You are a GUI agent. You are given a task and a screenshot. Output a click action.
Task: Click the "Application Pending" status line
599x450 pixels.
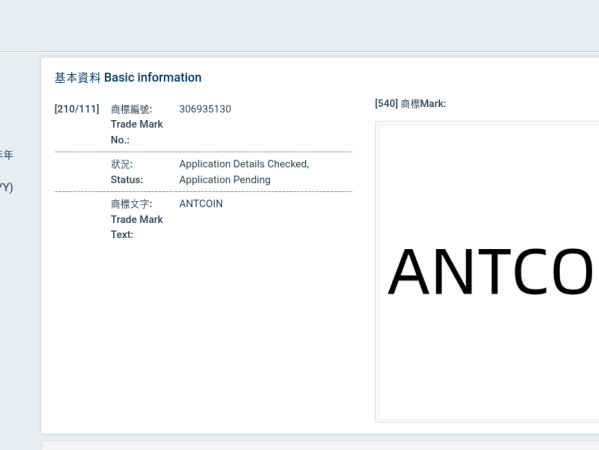point(225,180)
